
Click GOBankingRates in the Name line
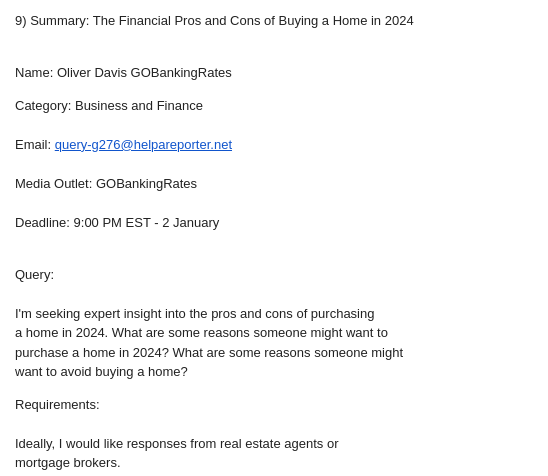coord(181,73)
